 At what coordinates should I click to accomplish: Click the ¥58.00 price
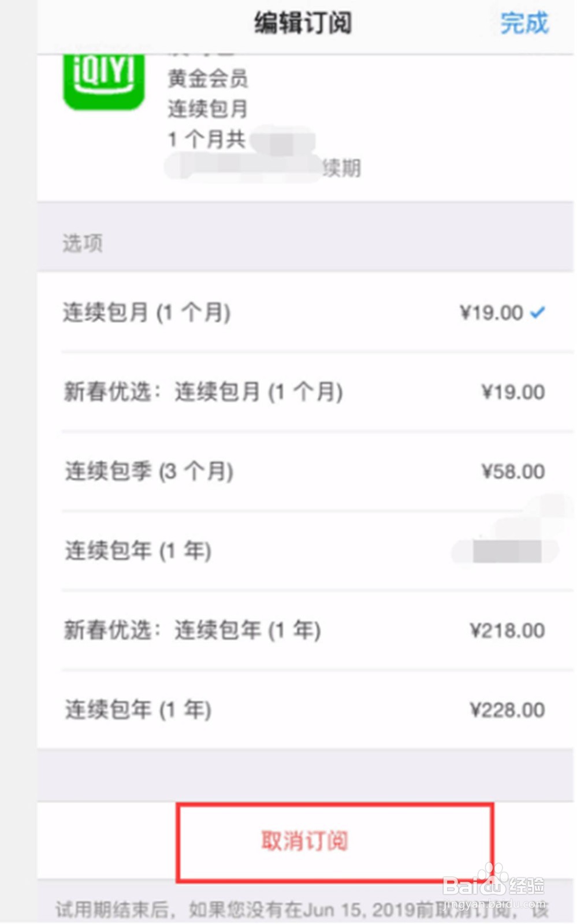click(x=513, y=472)
